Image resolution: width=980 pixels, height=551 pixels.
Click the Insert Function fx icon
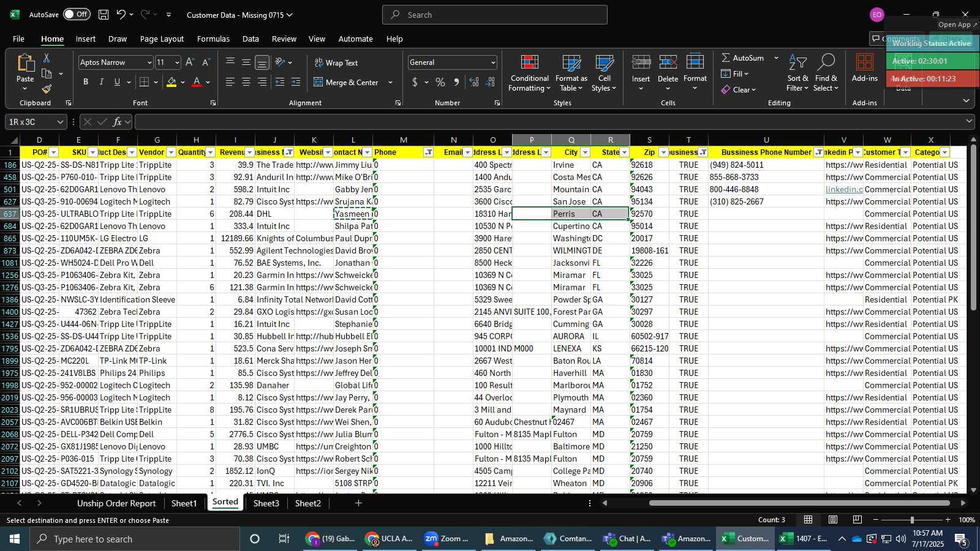(117, 122)
